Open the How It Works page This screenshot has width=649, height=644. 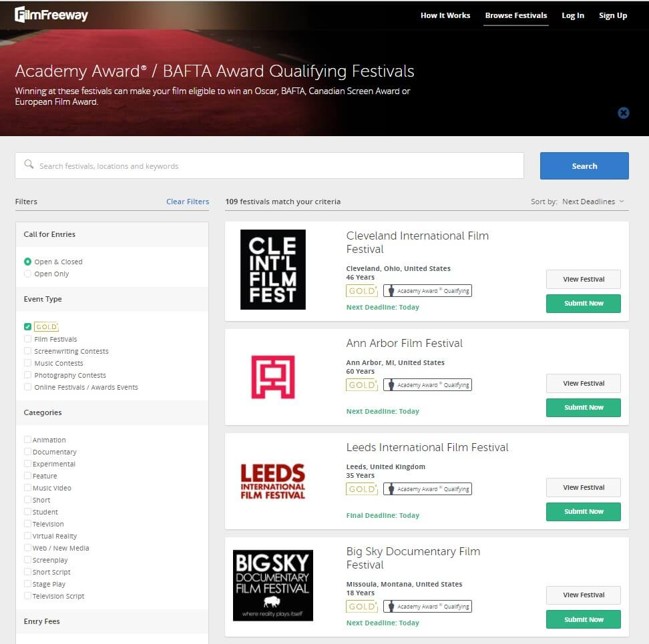click(x=445, y=15)
